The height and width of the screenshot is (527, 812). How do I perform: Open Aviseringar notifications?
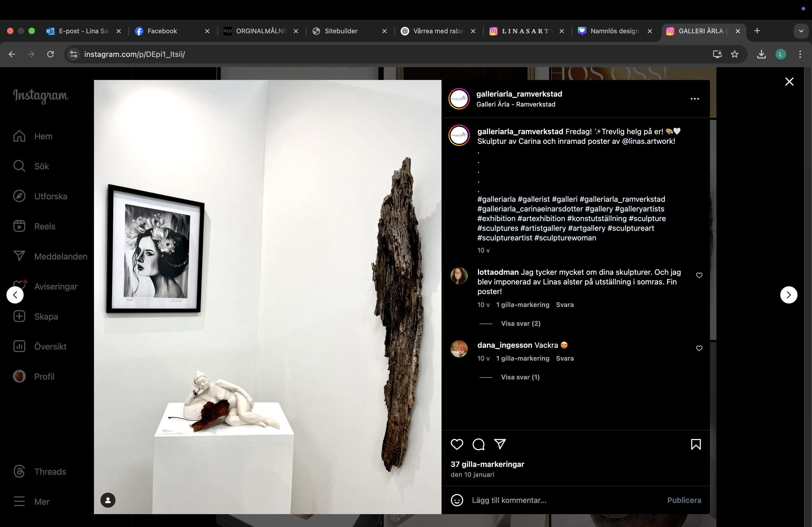(x=45, y=286)
